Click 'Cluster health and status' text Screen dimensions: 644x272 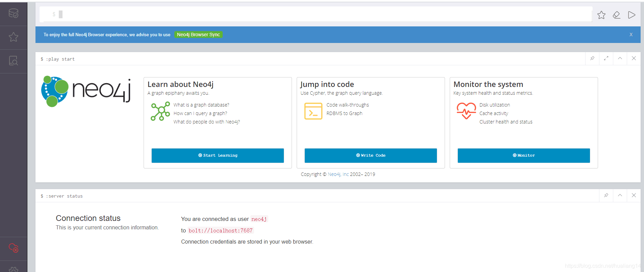[506, 122]
